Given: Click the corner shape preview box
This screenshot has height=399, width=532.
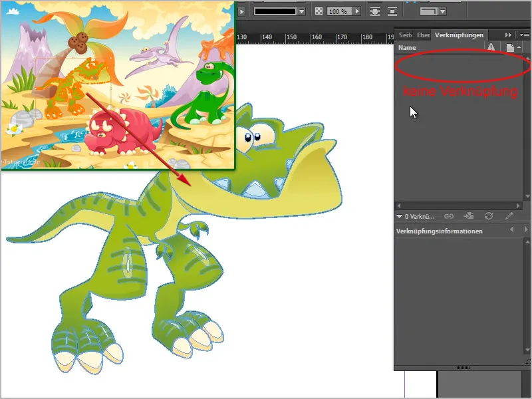Looking at the screenshot, I should pos(429,11).
